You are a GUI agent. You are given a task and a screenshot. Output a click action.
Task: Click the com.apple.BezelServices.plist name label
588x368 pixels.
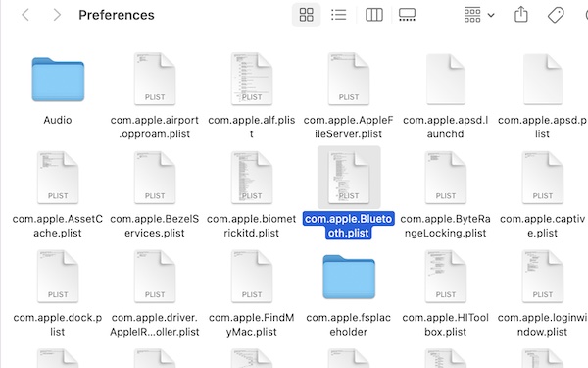[155, 226]
